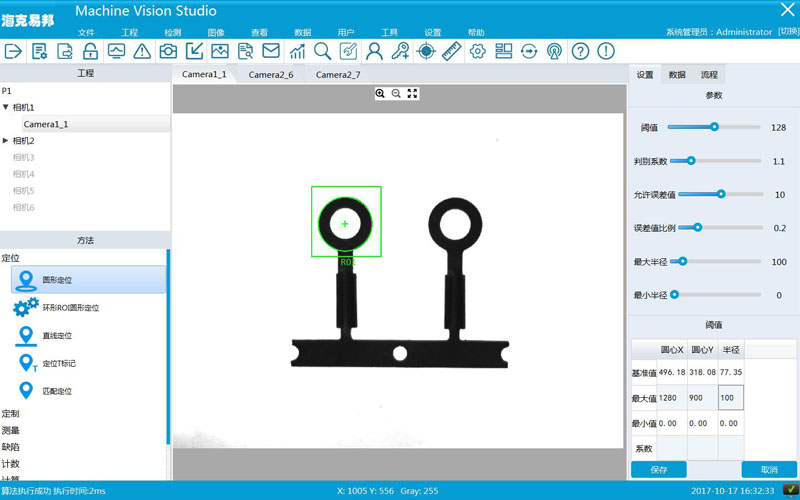800x500 pixels.
Task: Click the 保存 save button
Action: click(659, 469)
